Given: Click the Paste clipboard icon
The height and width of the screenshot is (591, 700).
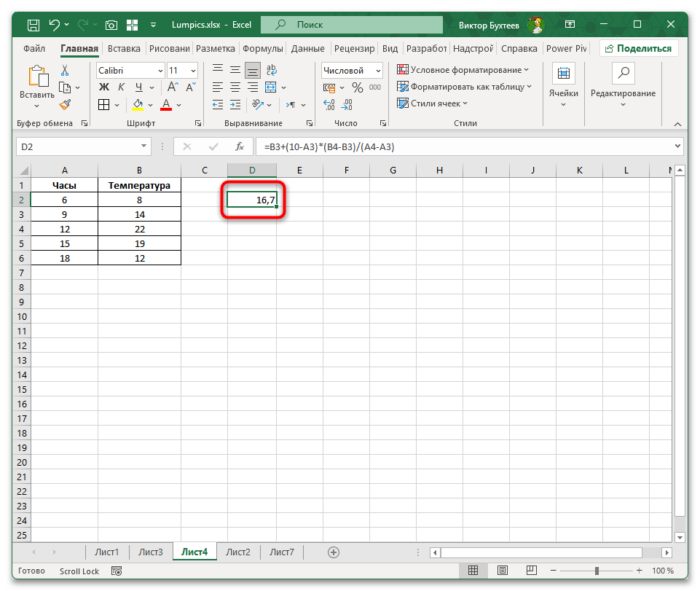Looking at the screenshot, I should [x=39, y=76].
